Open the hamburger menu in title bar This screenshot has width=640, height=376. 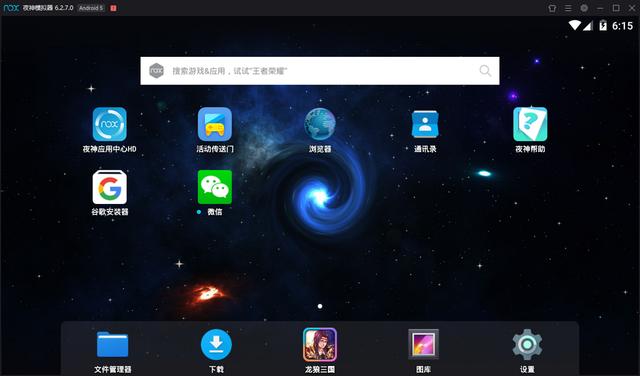pos(568,8)
